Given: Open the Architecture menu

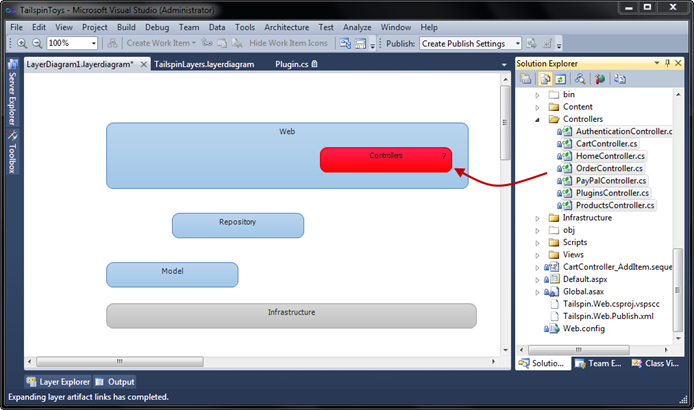Looking at the screenshot, I should 287,27.
